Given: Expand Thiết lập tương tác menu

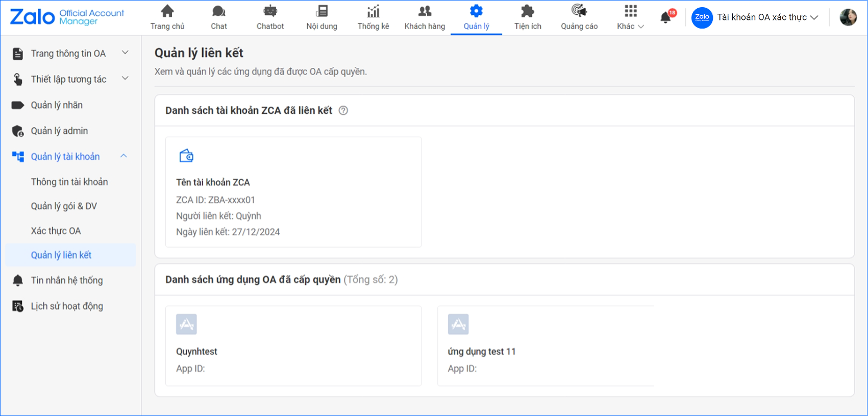Looking at the screenshot, I should point(125,79).
